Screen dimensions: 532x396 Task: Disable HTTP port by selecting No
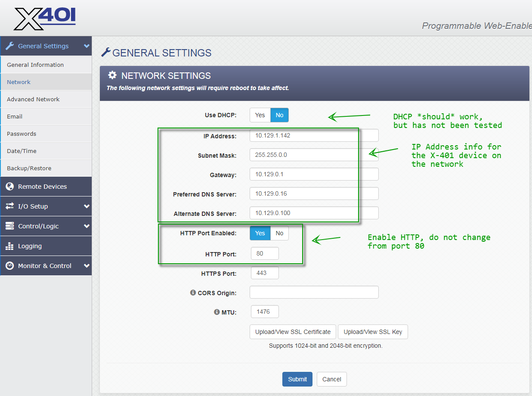click(280, 233)
